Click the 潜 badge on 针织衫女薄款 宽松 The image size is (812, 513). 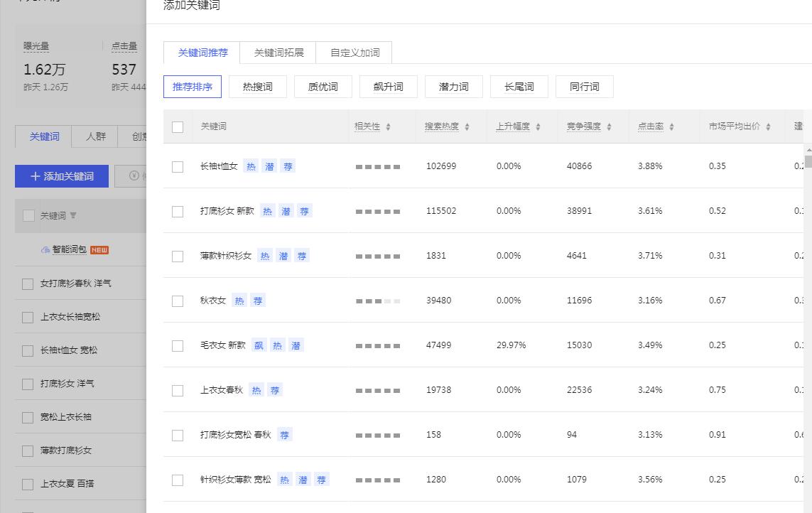tap(302, 479)
